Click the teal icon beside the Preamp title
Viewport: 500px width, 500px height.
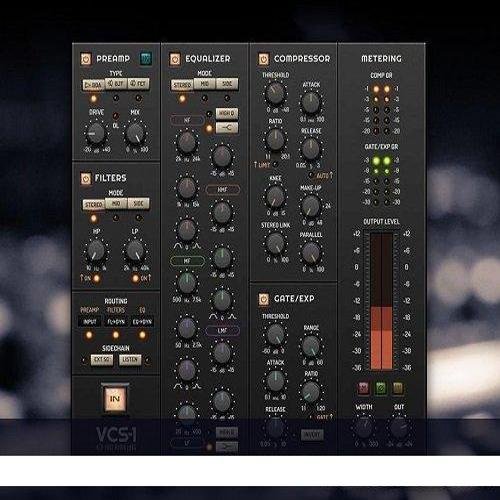(x=145, y=59)
